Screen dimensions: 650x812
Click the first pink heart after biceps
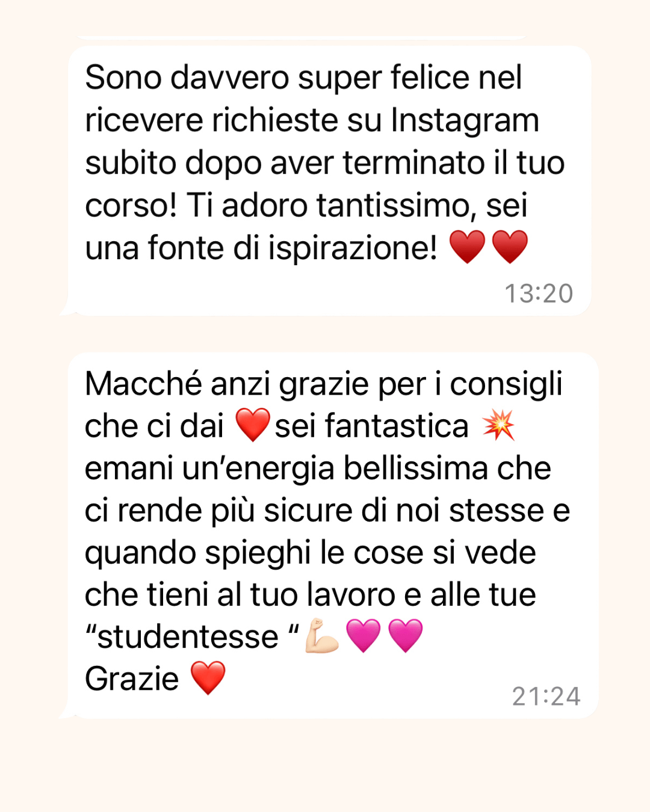click(x=364, y=636)
